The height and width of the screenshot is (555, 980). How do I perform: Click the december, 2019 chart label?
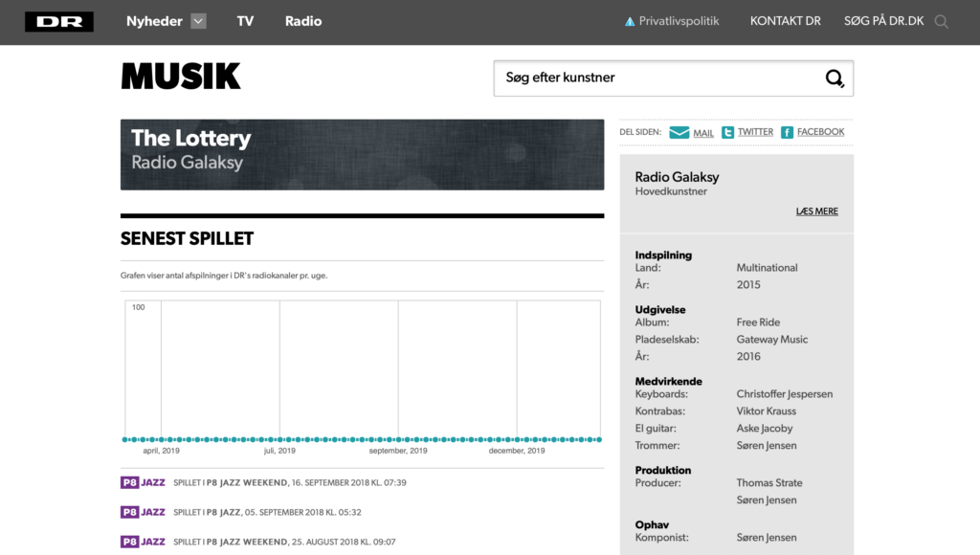click(517, 451)
